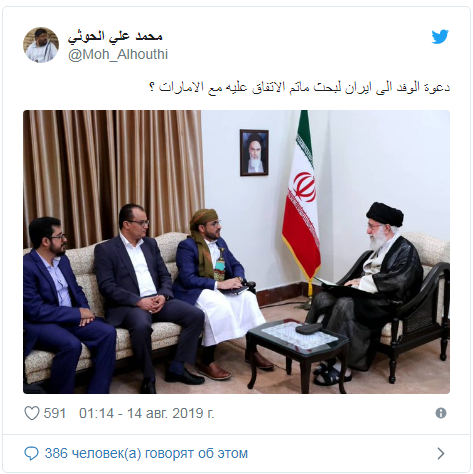Open the embedded meeting photo

coord(236,252)
